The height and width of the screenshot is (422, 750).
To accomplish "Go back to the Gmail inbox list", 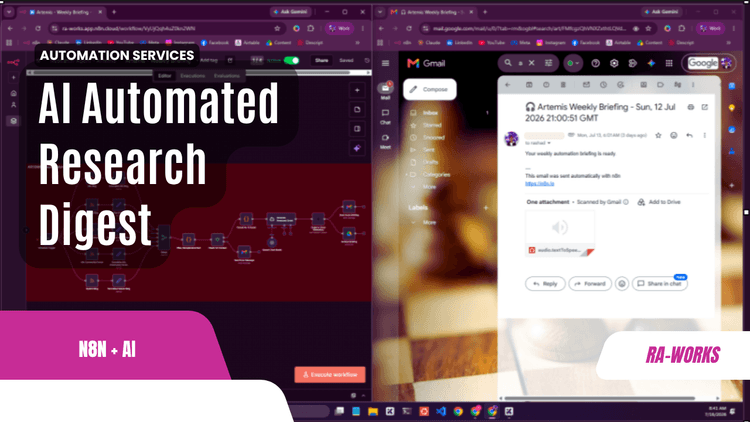I will (507, 85).
